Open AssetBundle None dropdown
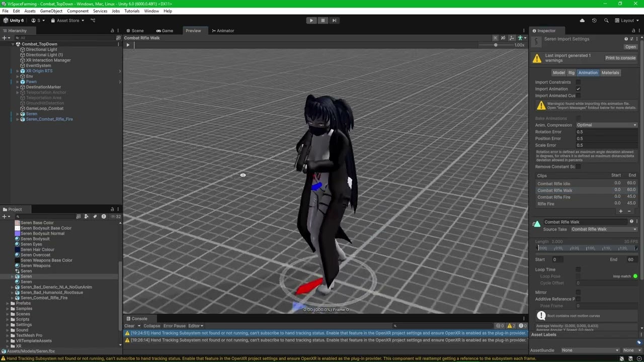The height and width of the screenshot is (362, 644). tap(590, 350)
